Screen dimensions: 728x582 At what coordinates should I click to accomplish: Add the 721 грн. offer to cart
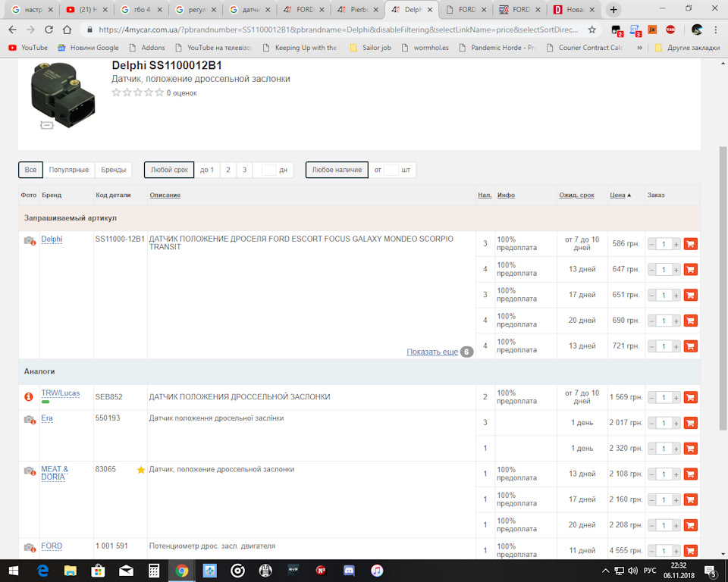[x=690, y=346]
